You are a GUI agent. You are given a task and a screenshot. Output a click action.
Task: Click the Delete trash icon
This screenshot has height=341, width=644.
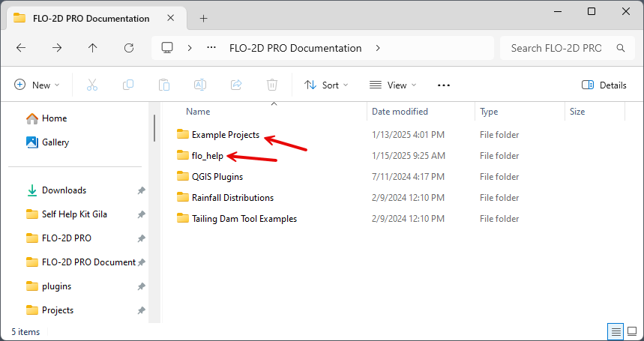pyautogui.click(x=272, y=85)
